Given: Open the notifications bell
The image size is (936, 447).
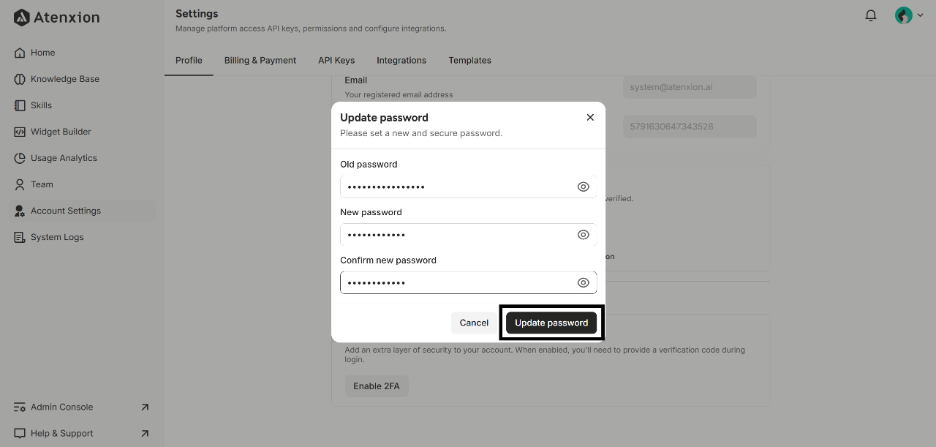Looking at the screenshot, I should [x=871, y=16].
